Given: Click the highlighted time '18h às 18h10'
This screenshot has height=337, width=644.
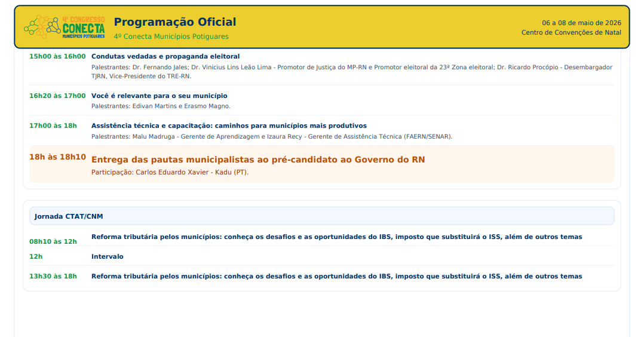Looking at the screenshot, I should [57, 157].
